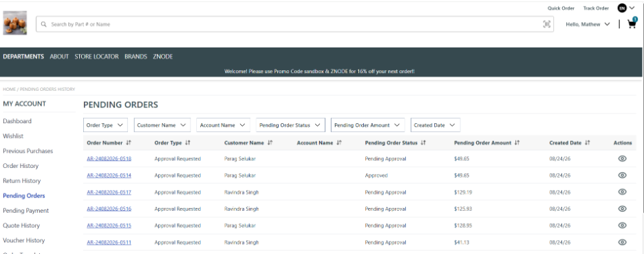The width and height of the screenshot is (644, 254).
Task: Open the EN language selector
Action: (626, 8)
